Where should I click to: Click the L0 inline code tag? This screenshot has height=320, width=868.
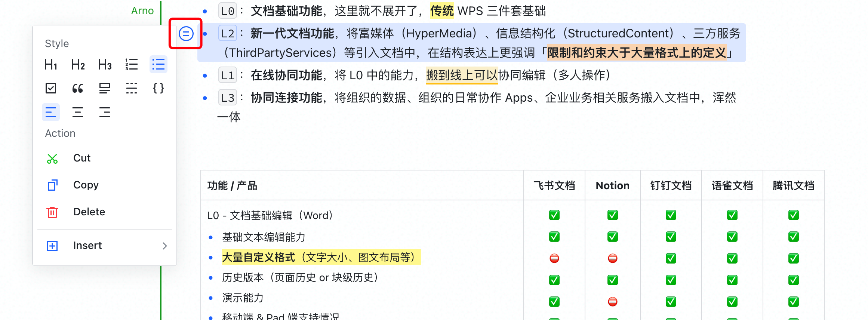pos(228,11)
